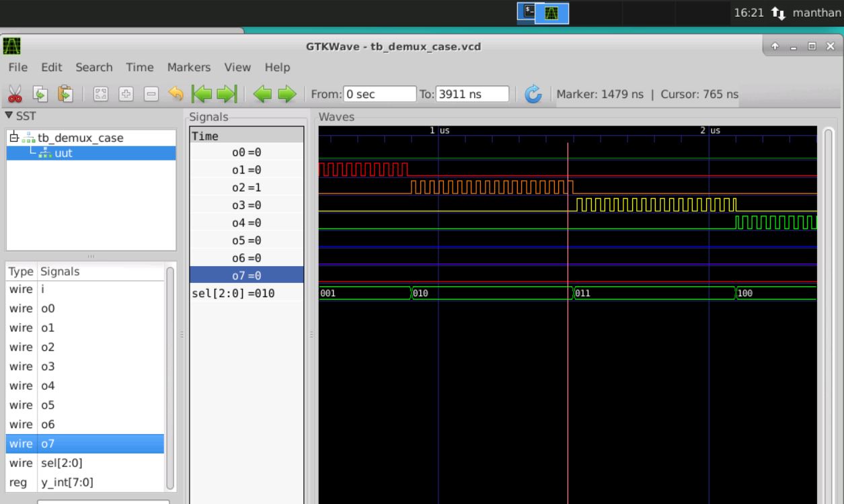Select wire o2 in the signal list
This screenshot has width=844, height=504.
point(85,347)
